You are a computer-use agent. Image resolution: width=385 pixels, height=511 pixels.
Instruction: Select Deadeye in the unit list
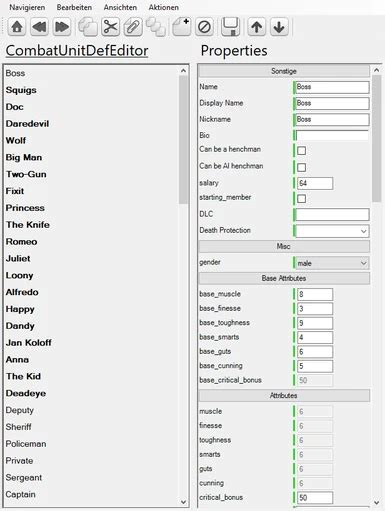(x=26, y=394)
